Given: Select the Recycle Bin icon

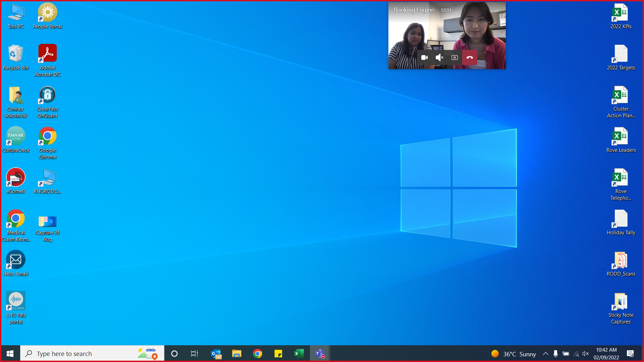Looking at the screenshot, I should coord(16,57).
